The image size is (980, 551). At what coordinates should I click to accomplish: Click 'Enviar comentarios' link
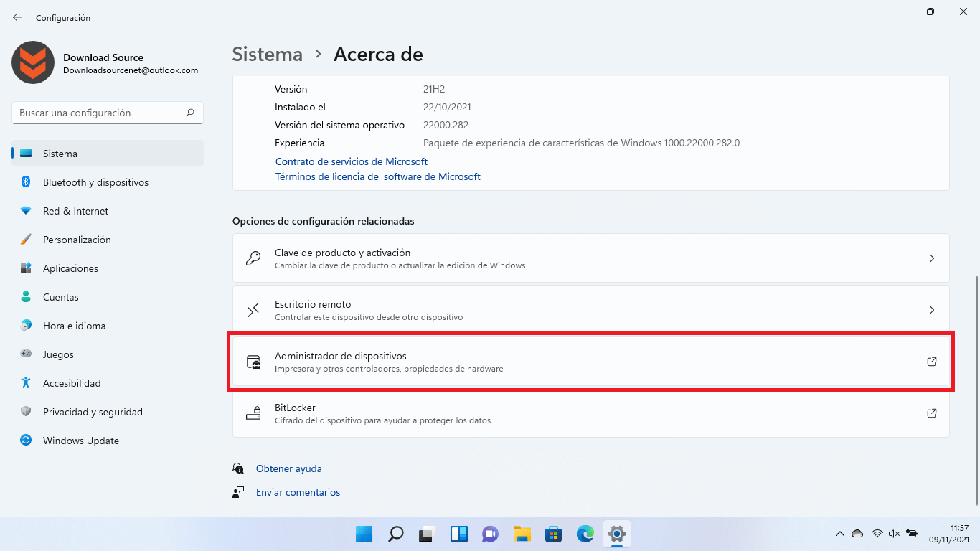(x=298, y=492)
